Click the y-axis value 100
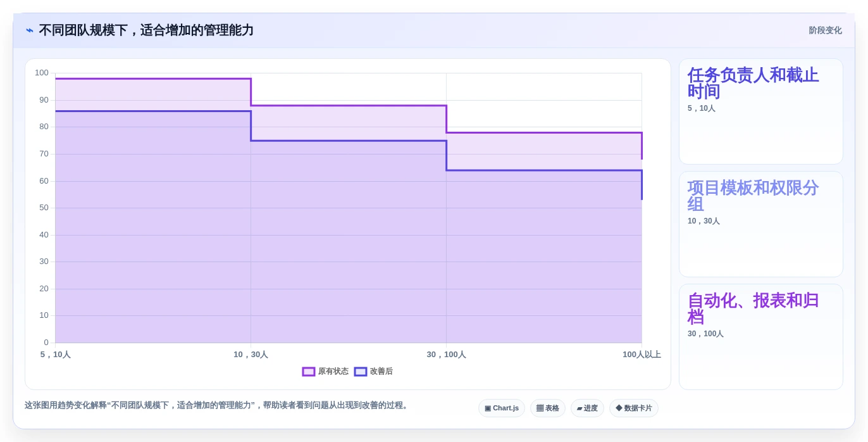Image resolution: width=868 pixels, height=442 pixels. 42,73
